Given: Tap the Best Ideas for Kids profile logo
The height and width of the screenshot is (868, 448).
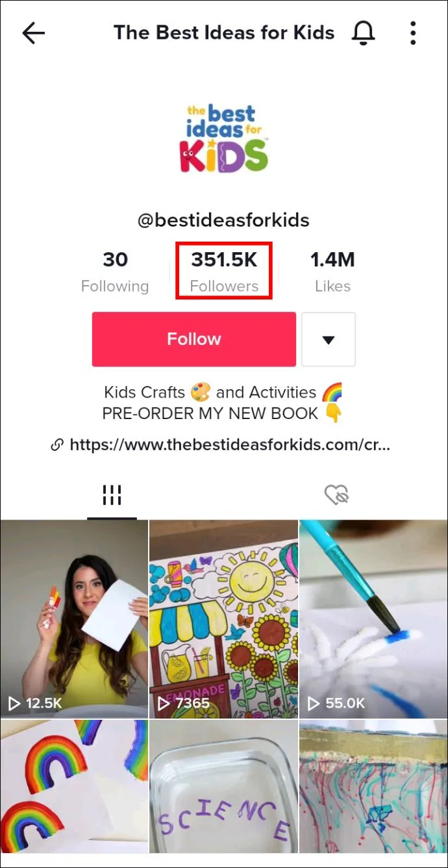Looking at the screenshot, I should [x=224, y=138].
